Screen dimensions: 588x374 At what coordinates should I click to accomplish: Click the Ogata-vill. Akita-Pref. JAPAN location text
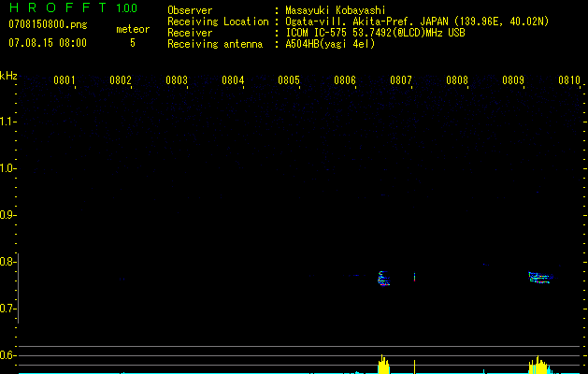pyautogui.click(x=417, y=22)
